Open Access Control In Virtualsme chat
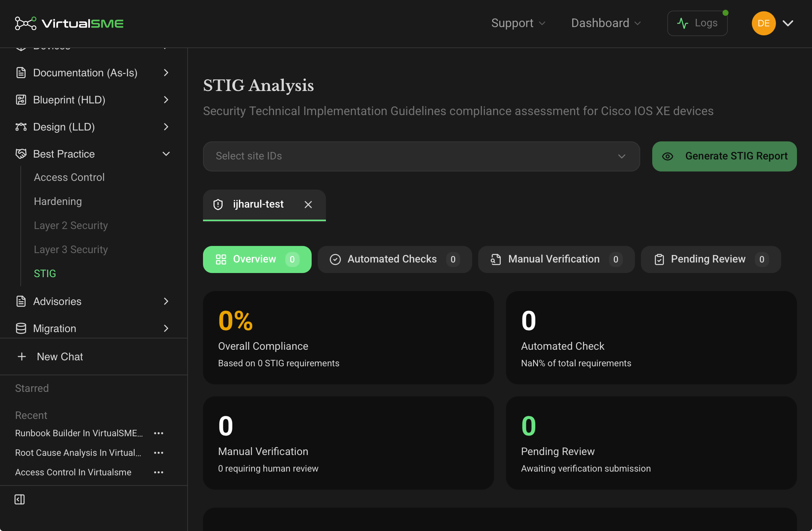812x531 pixels. [x=73, y=472]
